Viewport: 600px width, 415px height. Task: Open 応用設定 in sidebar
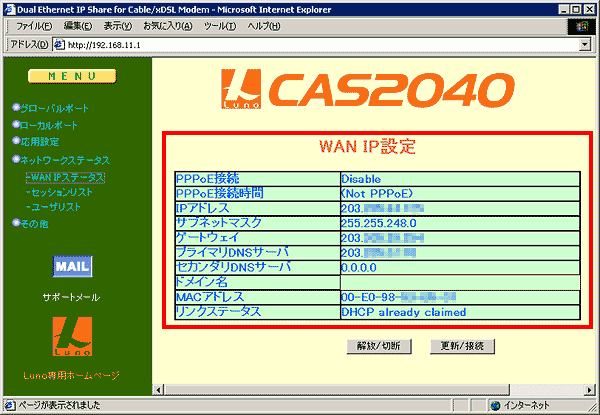[x=40, y=142]
